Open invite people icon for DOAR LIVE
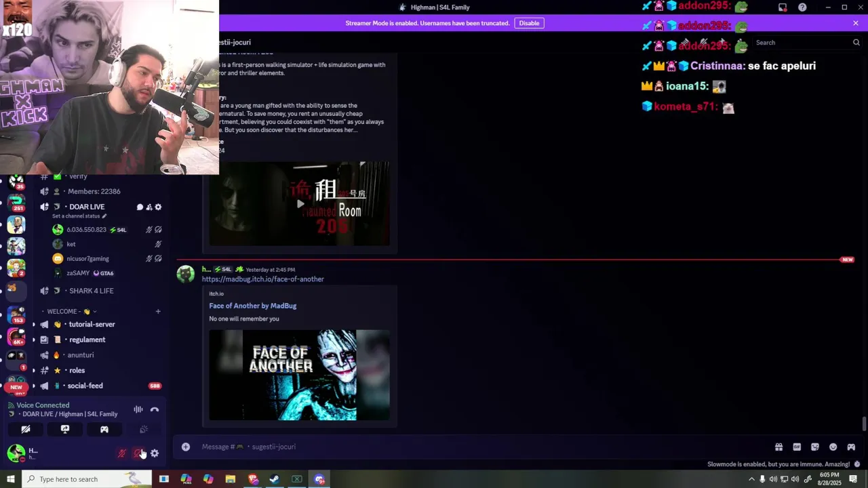 [149, 207]
